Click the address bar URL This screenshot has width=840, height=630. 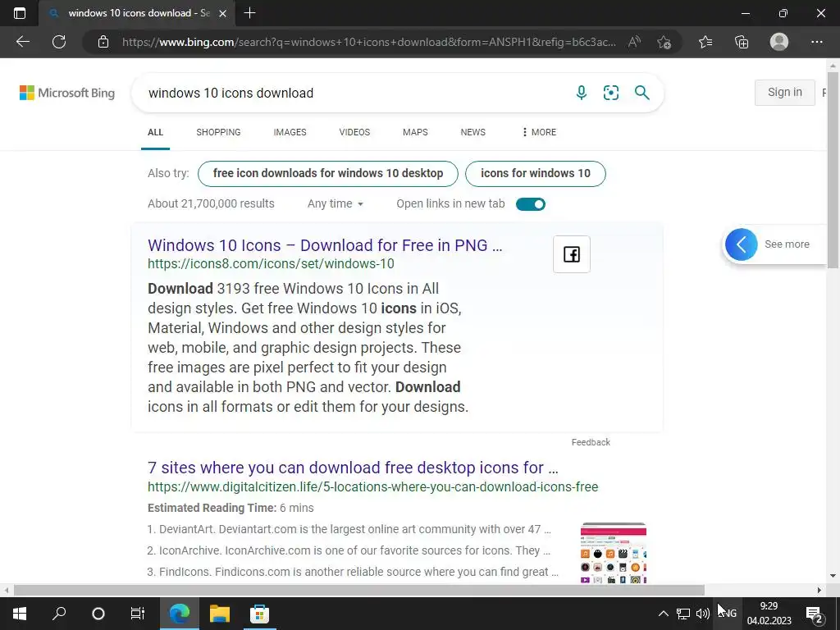pos(368,42)
